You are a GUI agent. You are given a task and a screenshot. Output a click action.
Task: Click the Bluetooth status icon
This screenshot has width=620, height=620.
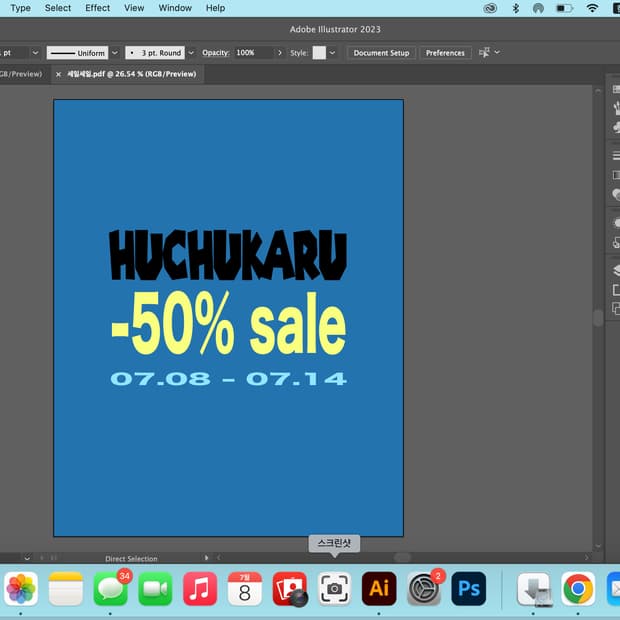pos(516,8)
